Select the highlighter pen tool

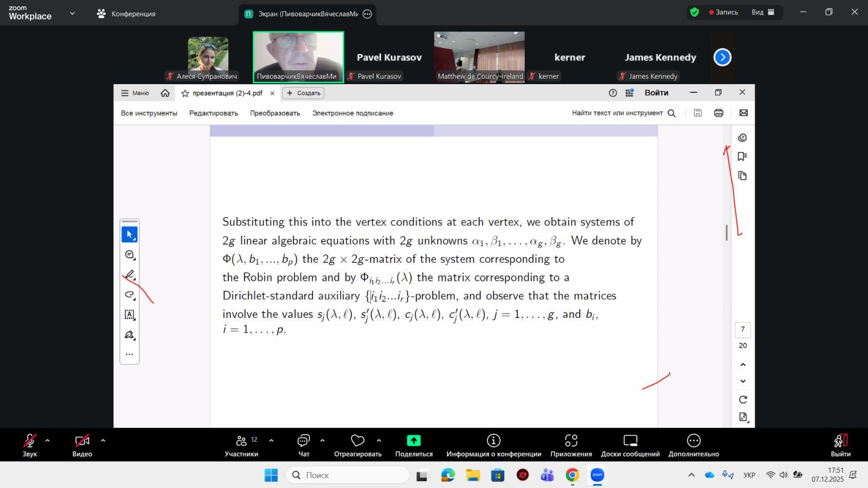coord(129,275)
